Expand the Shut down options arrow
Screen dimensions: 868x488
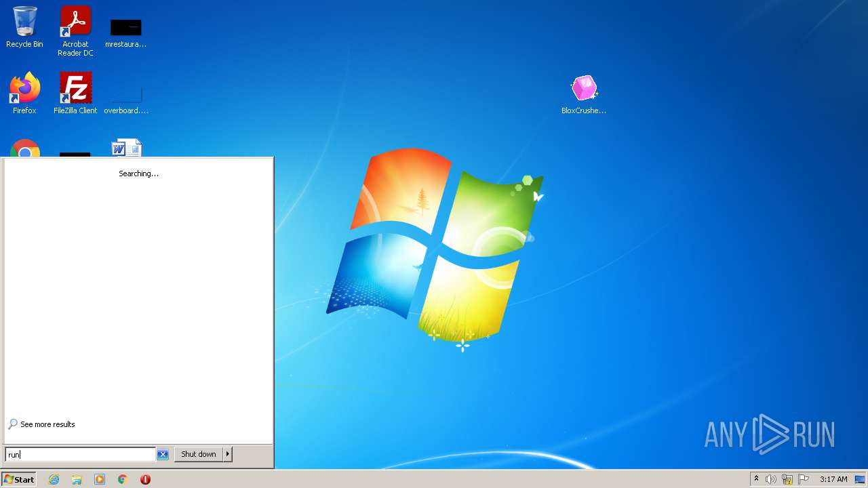[x=228, y=454]
